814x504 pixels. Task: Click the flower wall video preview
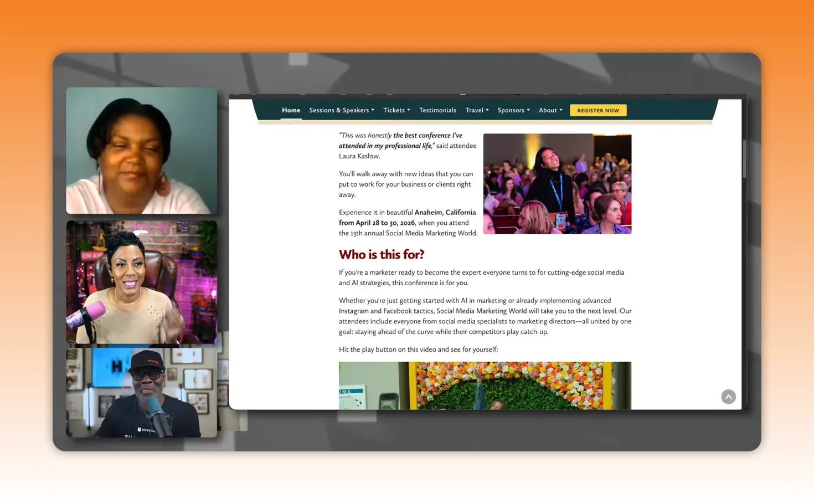click(485, 385)
